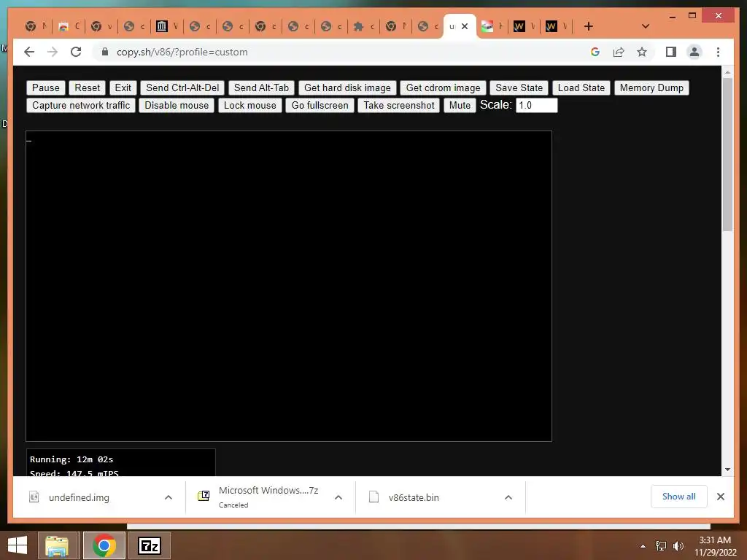Click the Pause emulator button
This screenshot has width=747, height=560.
click(46, 87)
